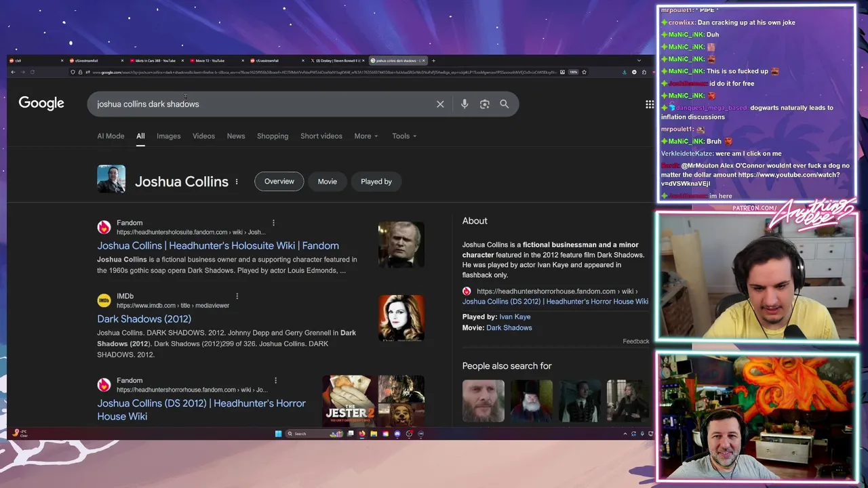Open Holosuite result thumbnail of older man
The width and height of the screenshot is (868, 488).
coord(401,245)
